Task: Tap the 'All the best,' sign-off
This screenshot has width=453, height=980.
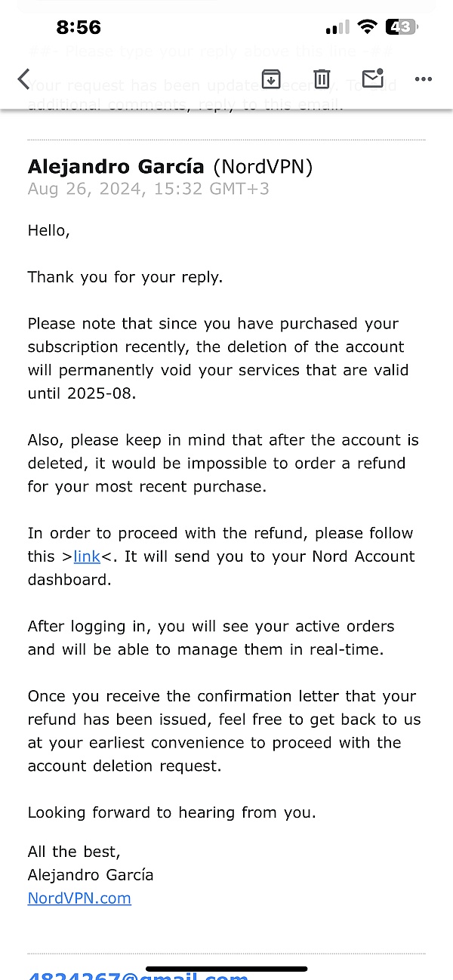Action: click(x=74, y=852)
